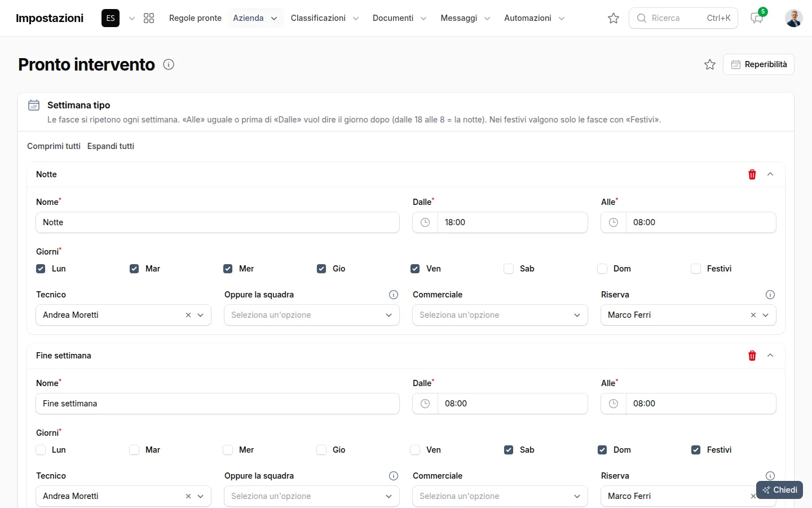Click the Notte Nome input field
This screenshot has width=812, height=508.
218,222
